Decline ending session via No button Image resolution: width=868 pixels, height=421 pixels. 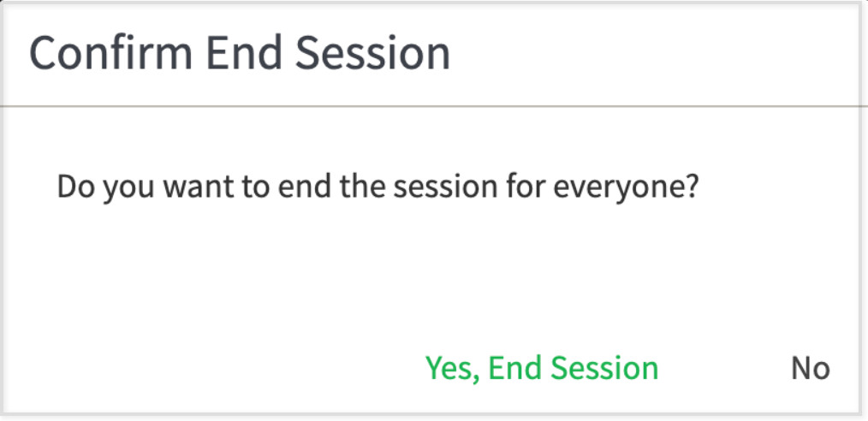tap(811, 369)
